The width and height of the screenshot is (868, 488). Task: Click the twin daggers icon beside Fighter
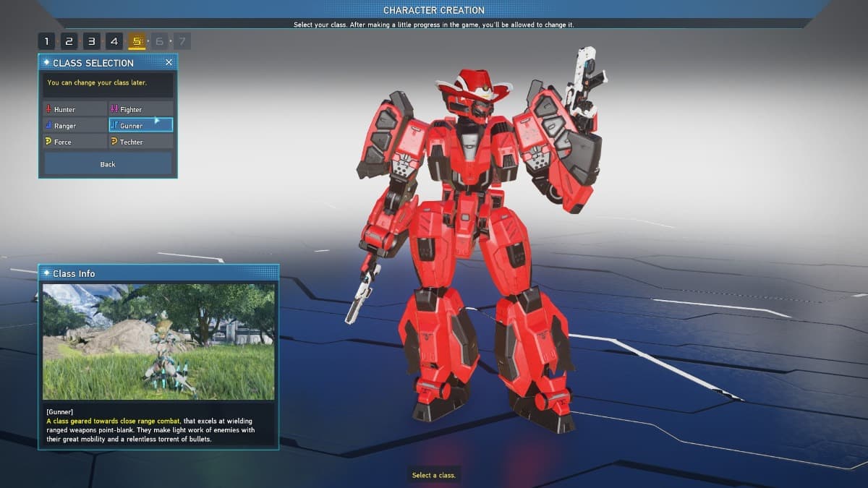pos(114,108)
